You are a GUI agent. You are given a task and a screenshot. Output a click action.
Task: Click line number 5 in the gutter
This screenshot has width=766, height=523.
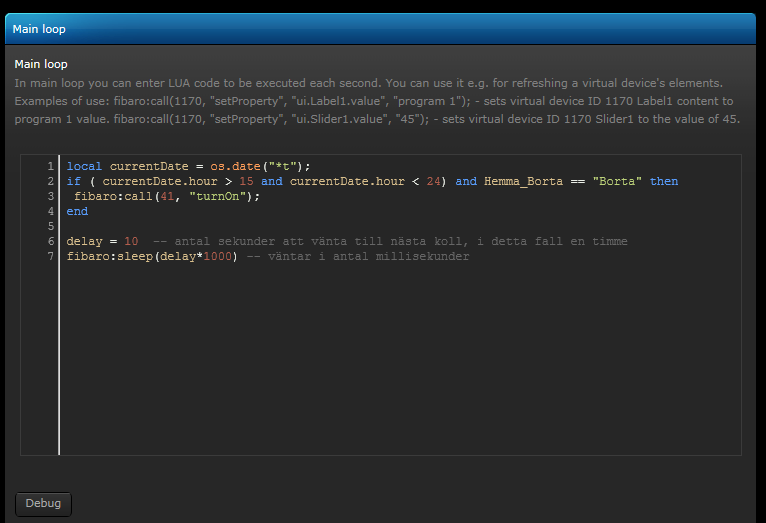pyautogui.click(x=49, y=227)
